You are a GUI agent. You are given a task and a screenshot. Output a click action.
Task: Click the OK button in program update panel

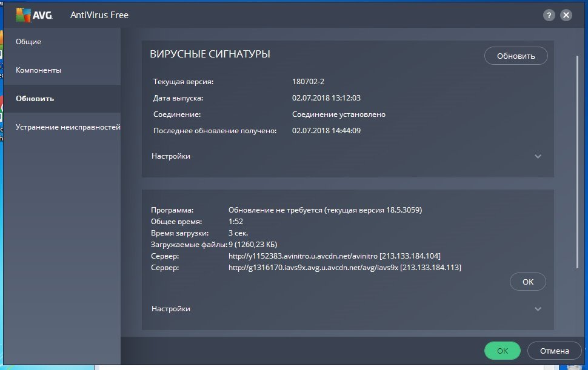(x=528, y=282)
